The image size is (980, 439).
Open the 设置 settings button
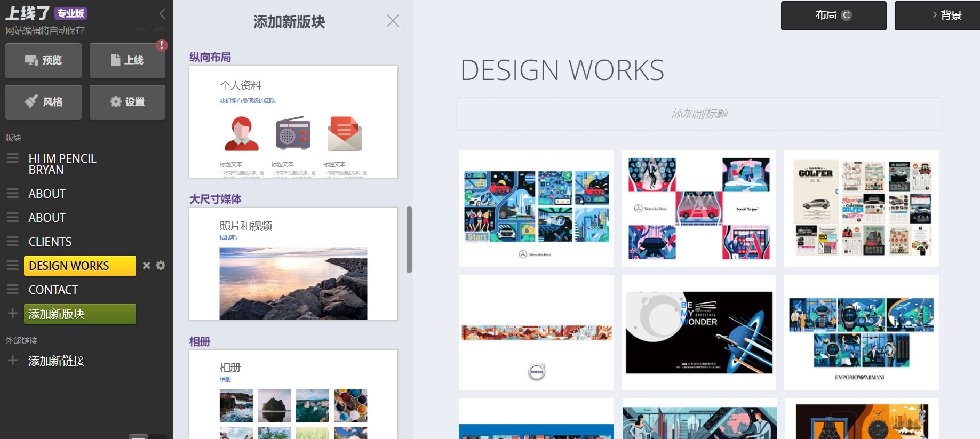[x=128, y=102]
